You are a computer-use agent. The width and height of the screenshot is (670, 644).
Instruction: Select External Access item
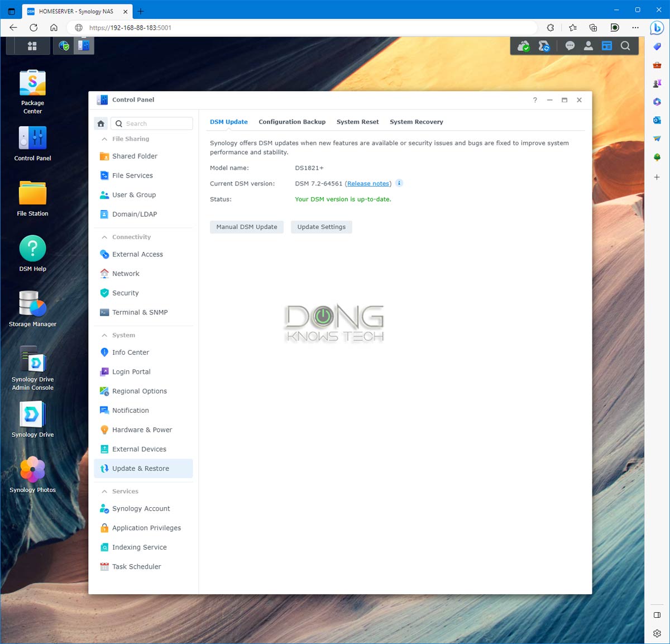(143, 254)
